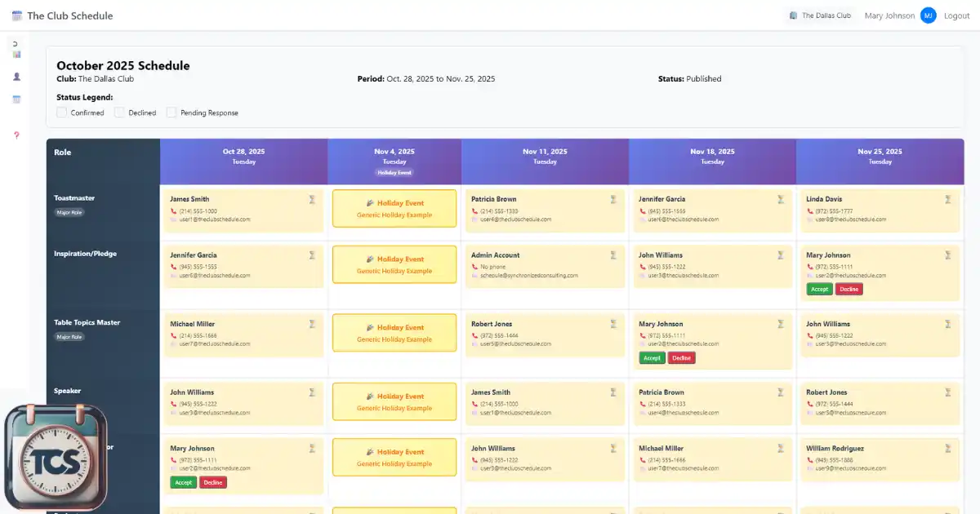Click hourglass icon on James Smith Toastmaster card
Screen dimensions: 980x514
312,199
